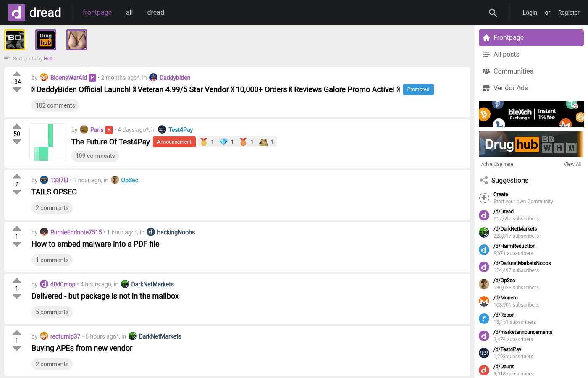Click the /d/OpSec community avatar in Suggestions
Viewport: 588px width, 378px height.
point(484,284)
